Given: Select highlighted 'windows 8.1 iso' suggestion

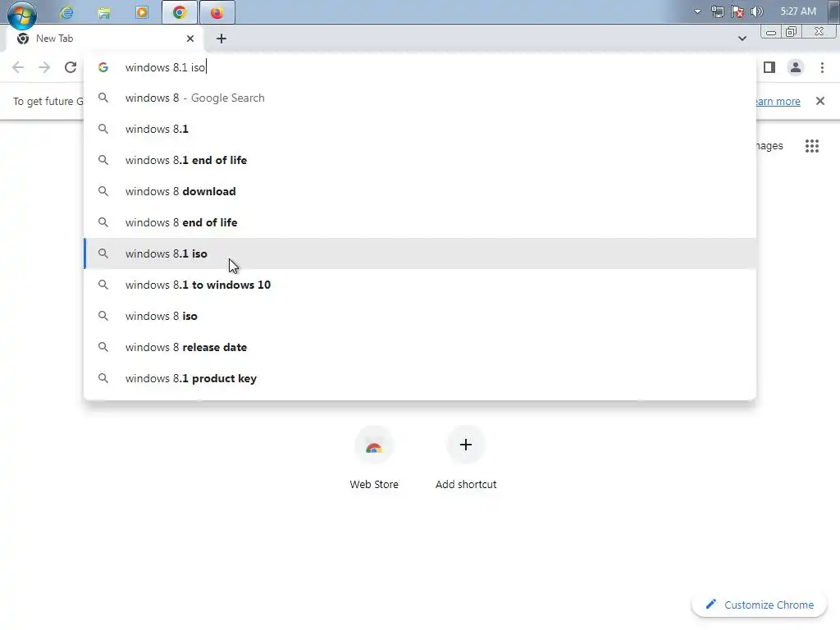Looking at the screenshot, I should coord(420,253).
